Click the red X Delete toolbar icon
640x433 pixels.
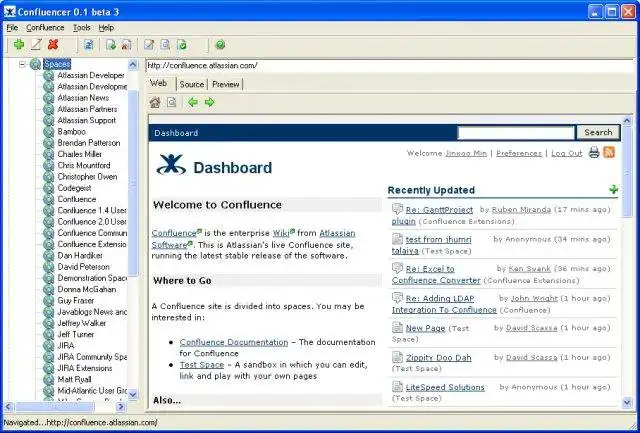(x=53, y=44)
